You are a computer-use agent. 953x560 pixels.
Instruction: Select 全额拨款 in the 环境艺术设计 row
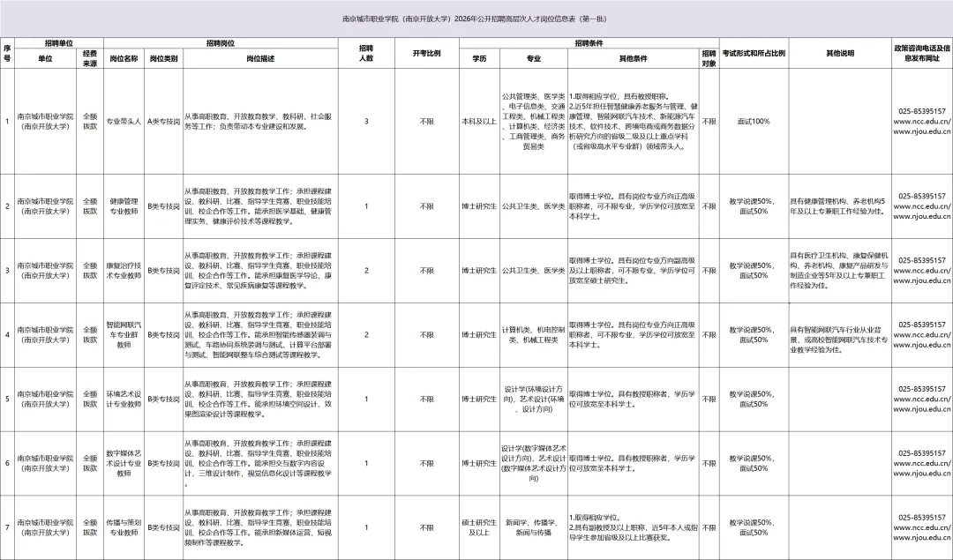tap(90, 399)
